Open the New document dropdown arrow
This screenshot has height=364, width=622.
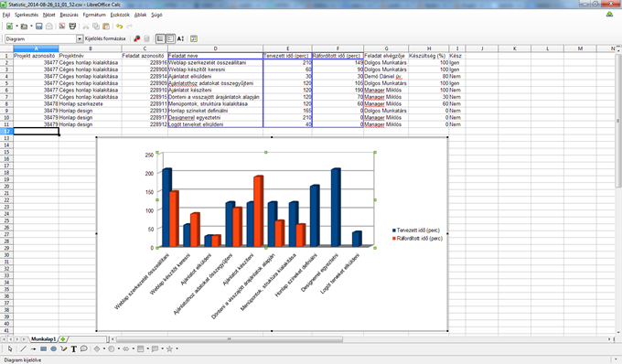click(16, 27)
